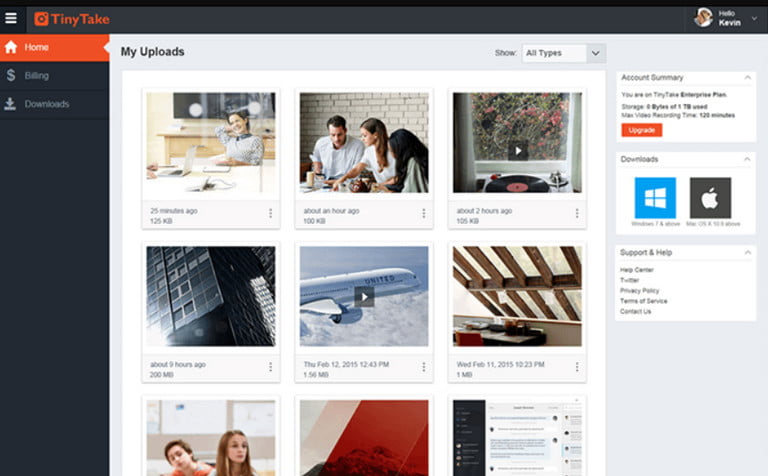This screenshot has height=476, width=768.
Task: Open the Help Center link
Action: pyautogui.click(x=636, y=270)
